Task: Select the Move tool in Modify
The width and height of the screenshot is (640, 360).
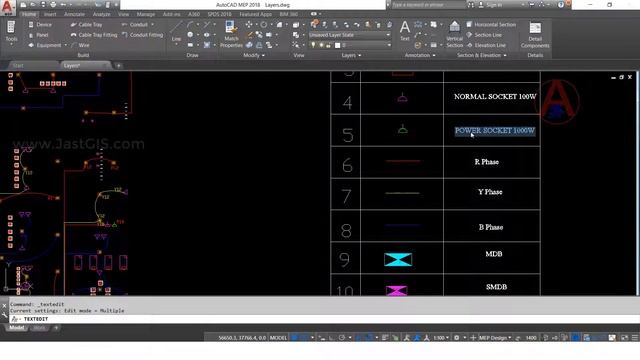Action: [249, 25]
